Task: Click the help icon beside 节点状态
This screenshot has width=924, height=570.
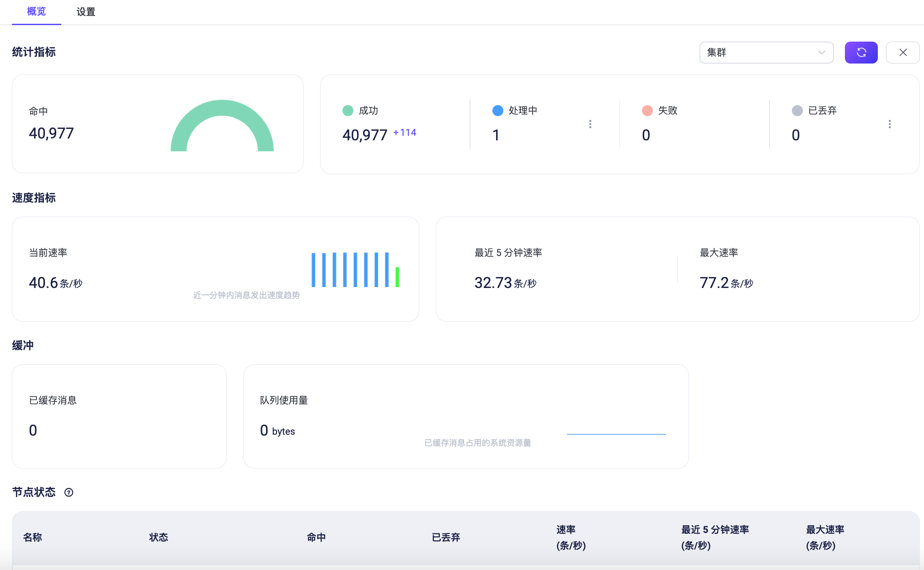Action: [69, 492]
